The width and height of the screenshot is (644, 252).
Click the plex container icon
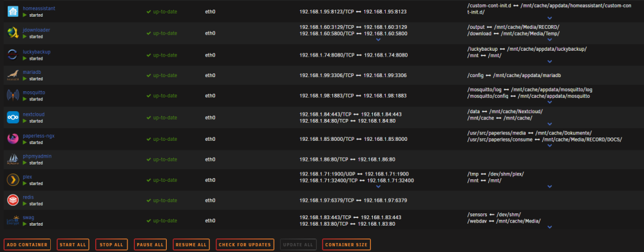point(13,180)
